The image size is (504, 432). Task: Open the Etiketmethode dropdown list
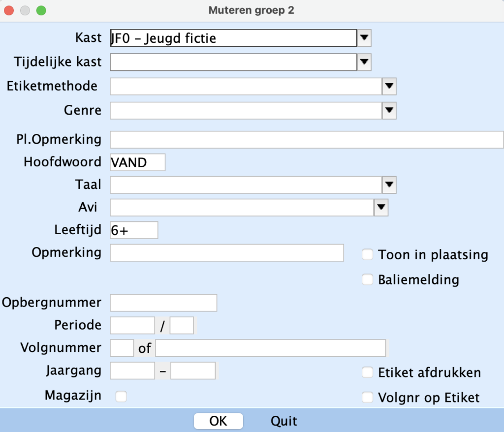[x=389, y=87]
